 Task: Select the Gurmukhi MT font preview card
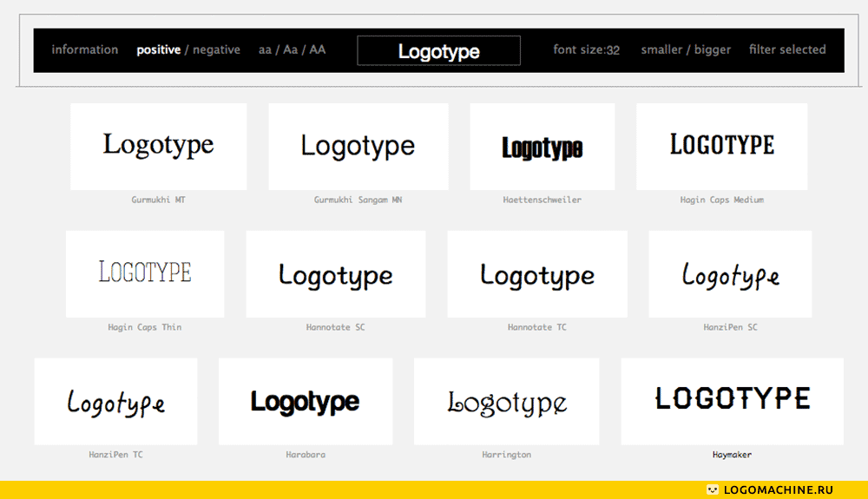[158, 147]
